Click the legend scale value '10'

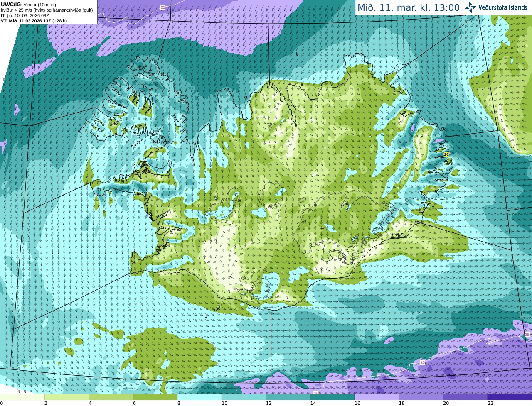(x=224, y=403)
